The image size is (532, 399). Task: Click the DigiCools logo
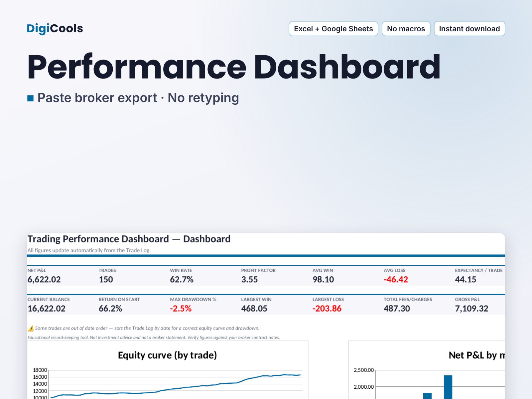pos(55,29)
